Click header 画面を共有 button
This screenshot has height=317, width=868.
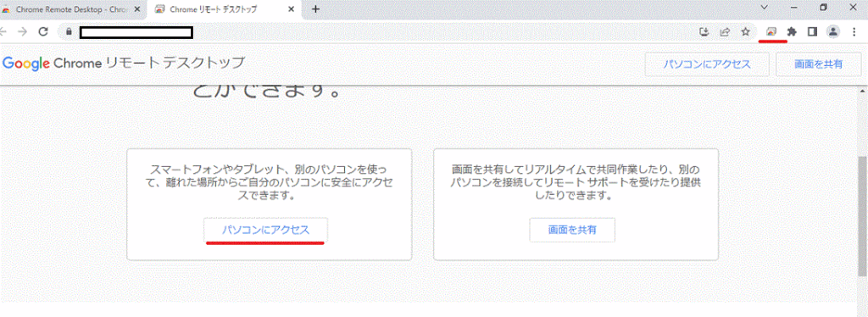(x=818, y=64)
